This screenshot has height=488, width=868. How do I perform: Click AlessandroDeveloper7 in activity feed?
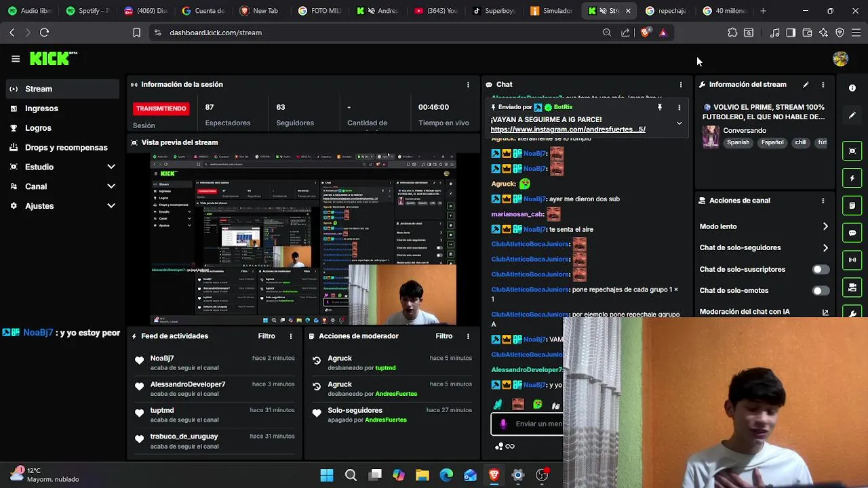[x=188, y=384]
